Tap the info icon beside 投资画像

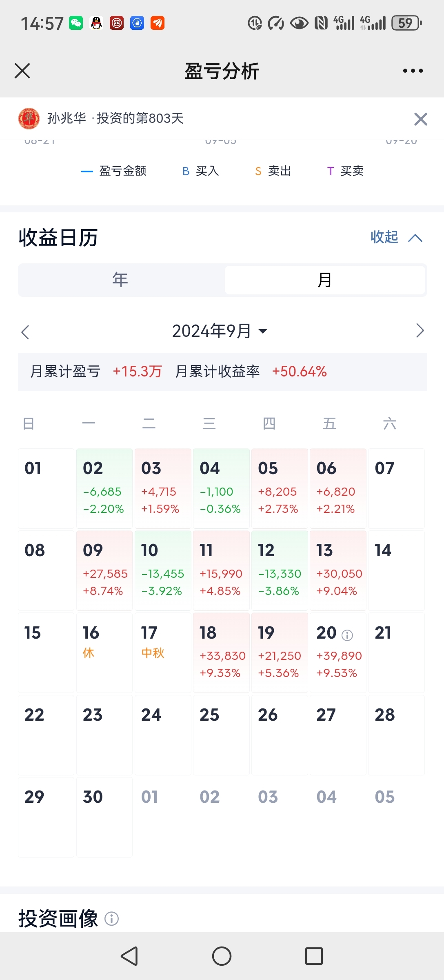point(111,919)
